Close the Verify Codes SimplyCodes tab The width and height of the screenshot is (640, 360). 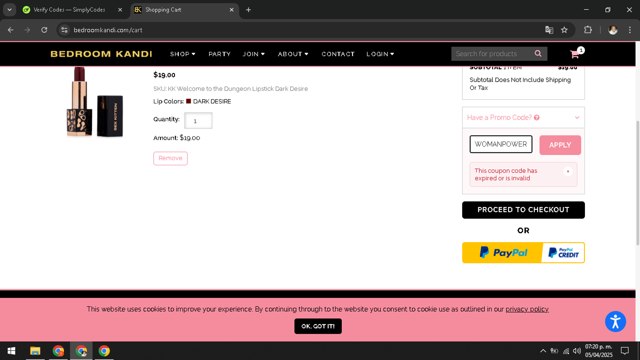tap(120, 10)
